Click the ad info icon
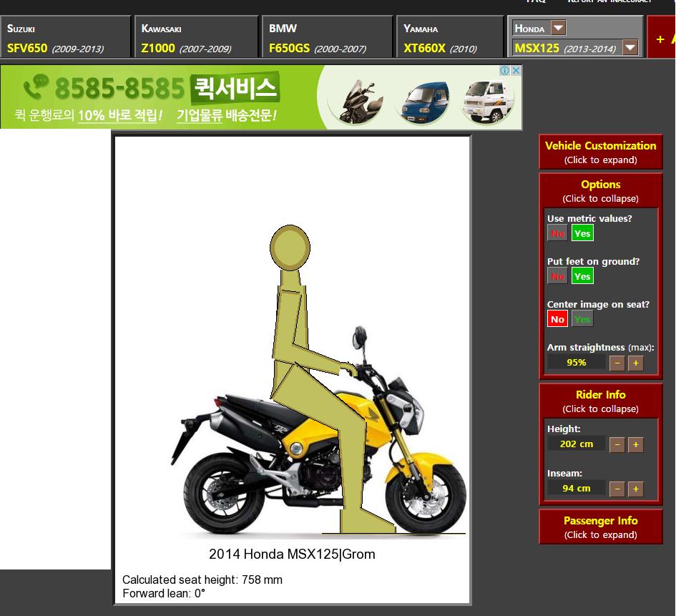 point(504,71)
